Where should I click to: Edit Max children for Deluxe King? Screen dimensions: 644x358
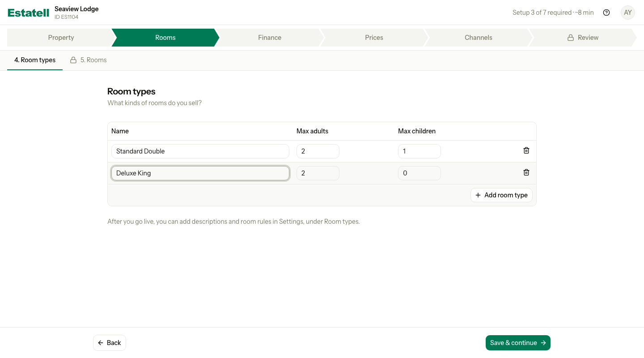pos(419,173)
